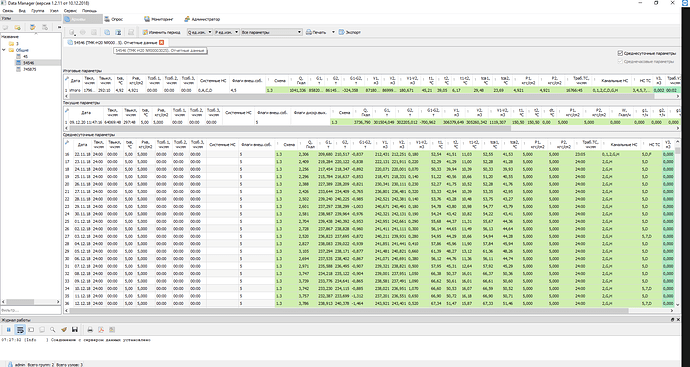This screenshot has height=367, width=690.
Task: Click the blue copy icon in the archive toolbar
Action: [107, 32]
